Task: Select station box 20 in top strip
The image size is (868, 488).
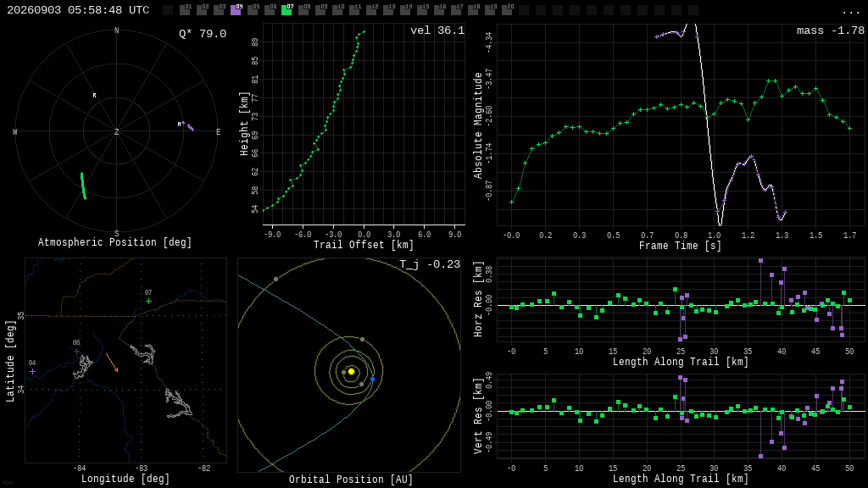Action: pos(506,10)
